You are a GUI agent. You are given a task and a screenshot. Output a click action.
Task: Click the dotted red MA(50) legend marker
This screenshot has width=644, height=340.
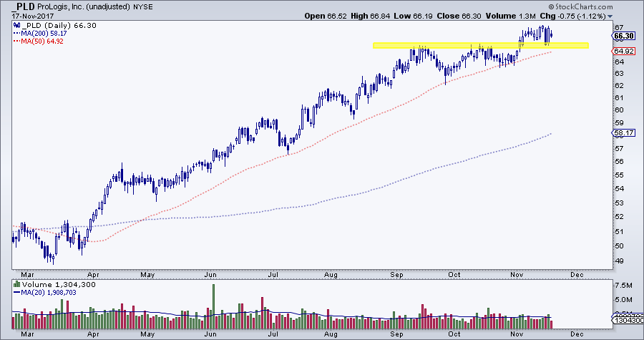tap(16, 41)
